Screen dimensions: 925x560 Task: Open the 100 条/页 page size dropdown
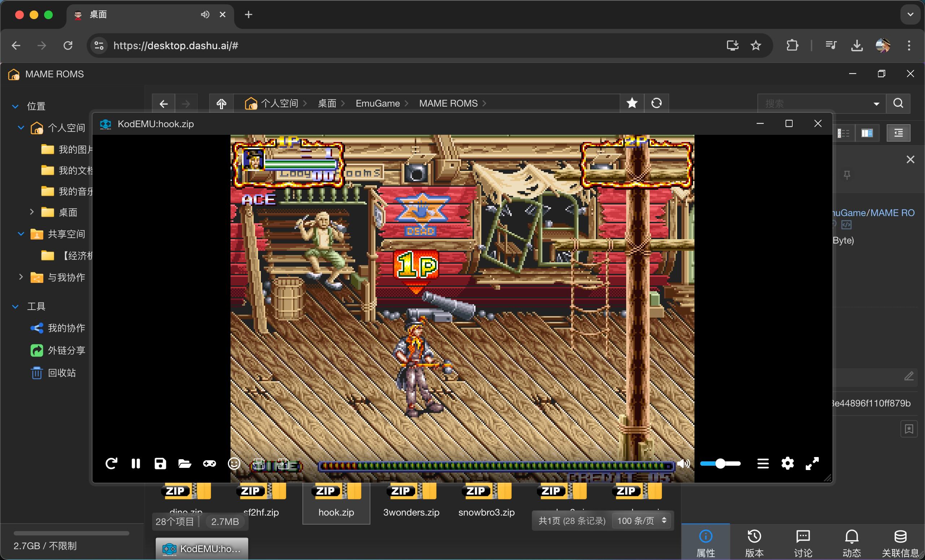(x=642, y=521)
